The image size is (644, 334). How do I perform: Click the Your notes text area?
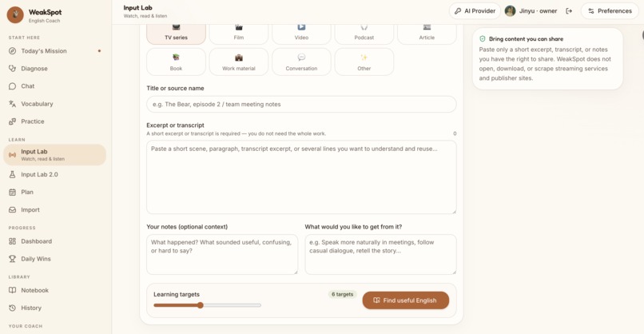coord(222,254)
